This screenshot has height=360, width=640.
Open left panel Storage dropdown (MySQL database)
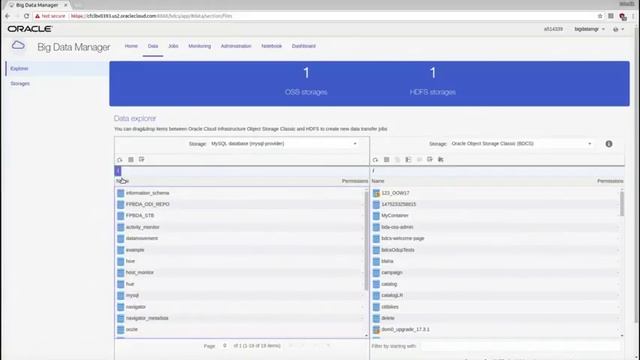point(284,144)
